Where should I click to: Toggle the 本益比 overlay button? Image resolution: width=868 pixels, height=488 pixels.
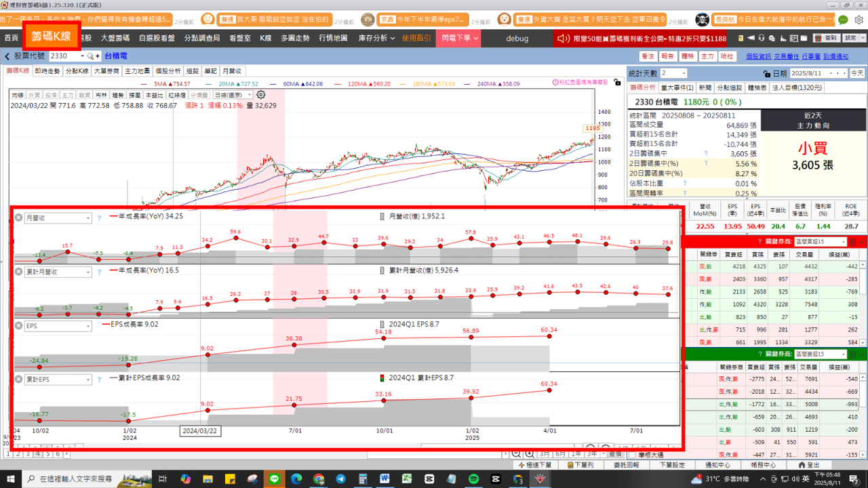coord(155,95)
